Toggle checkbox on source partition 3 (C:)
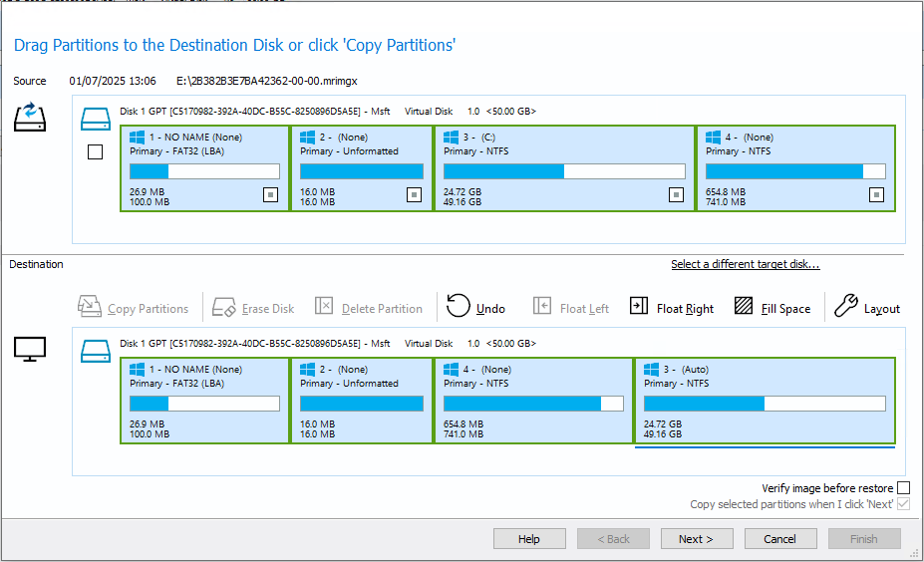 tap(676, 194)
